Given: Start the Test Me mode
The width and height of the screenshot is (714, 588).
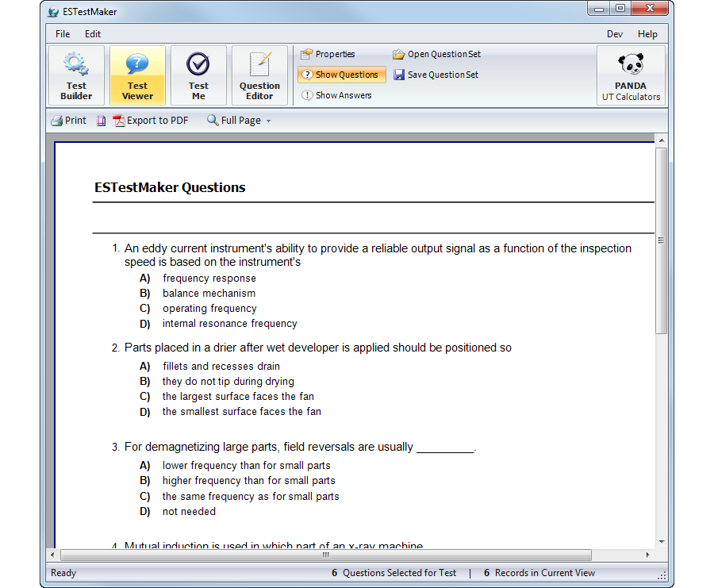Looking at the screenshot, I should [198, 75].
